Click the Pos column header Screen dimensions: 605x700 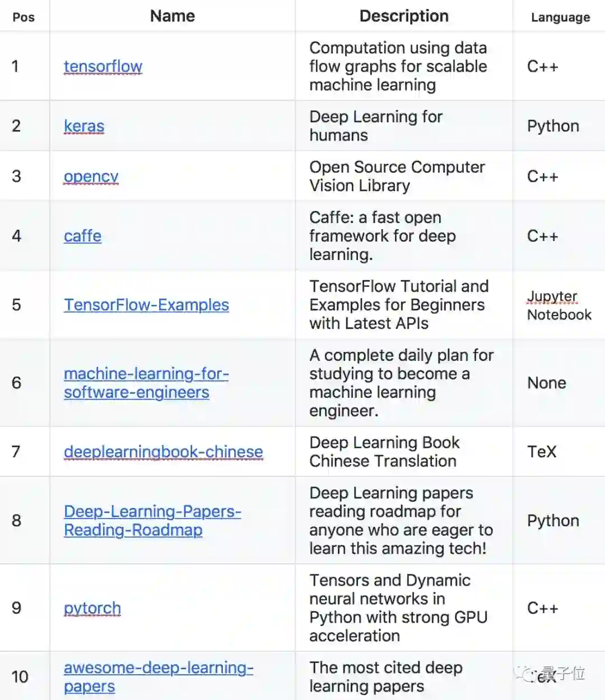[24, 17]
